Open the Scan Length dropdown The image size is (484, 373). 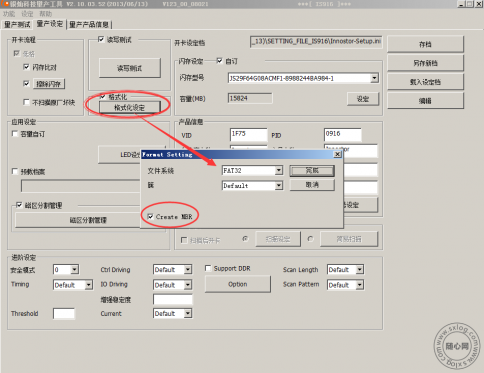[x=360, y=269]
